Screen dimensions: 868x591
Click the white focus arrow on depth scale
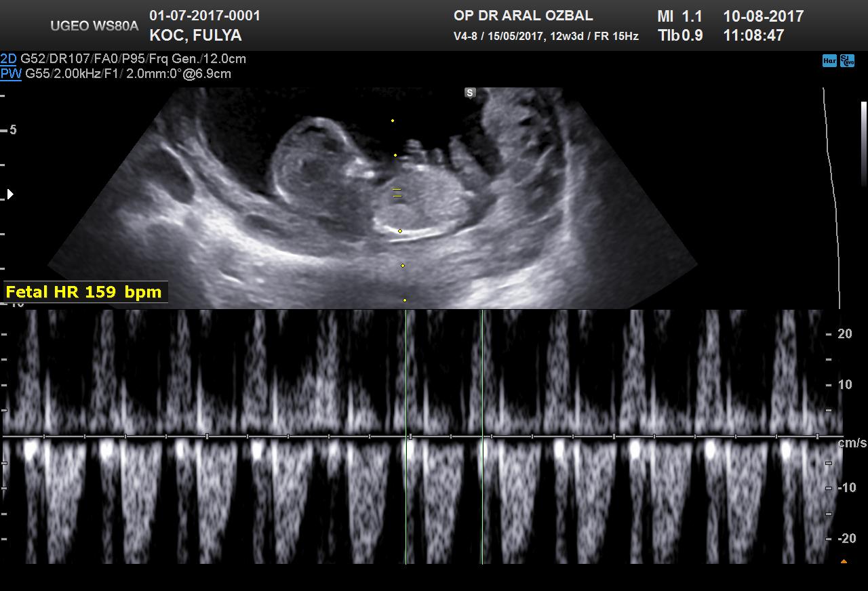(x=10, y=195)
